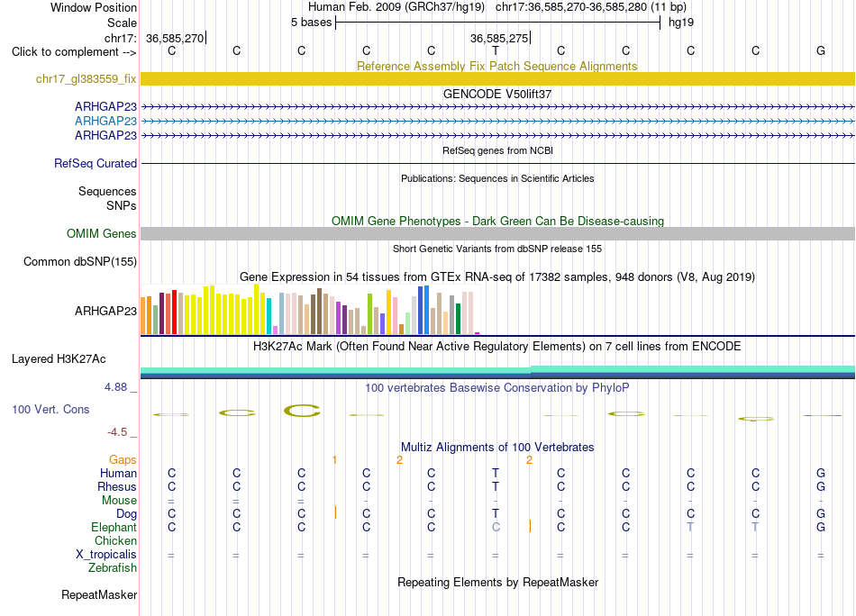Open the 'Reference Assembly Fix Patch Sequence Alignments' title
This screenshot has height=616, width=856.
[496, 66]
